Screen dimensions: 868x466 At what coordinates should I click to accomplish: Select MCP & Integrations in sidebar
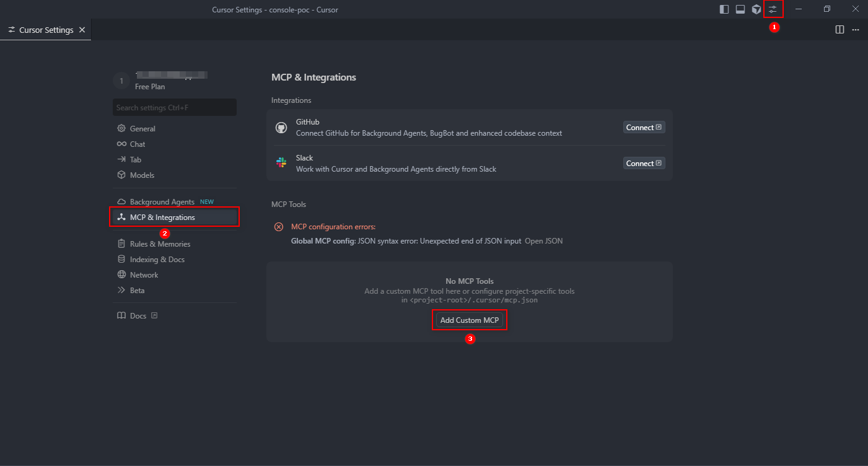pyautogui.click(x=162, y=218)
